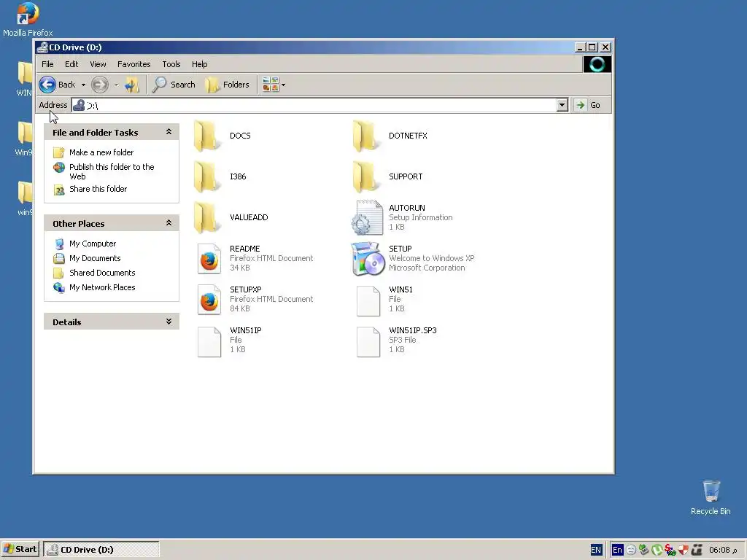Select the SUPPORT folder icon
This screenshot has height=560, width=747.
[366, 177]
